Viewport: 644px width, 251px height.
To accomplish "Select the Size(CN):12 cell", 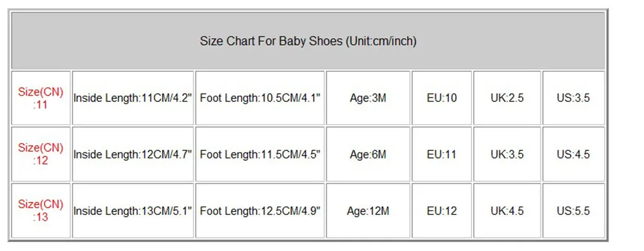I will pos(41,154).
